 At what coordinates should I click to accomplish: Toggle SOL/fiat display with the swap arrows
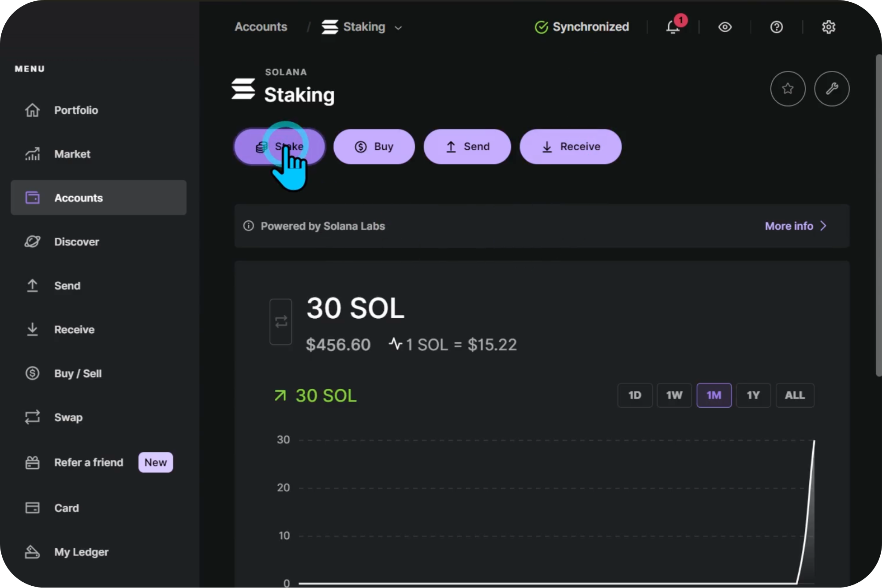(x=281, y=322)
